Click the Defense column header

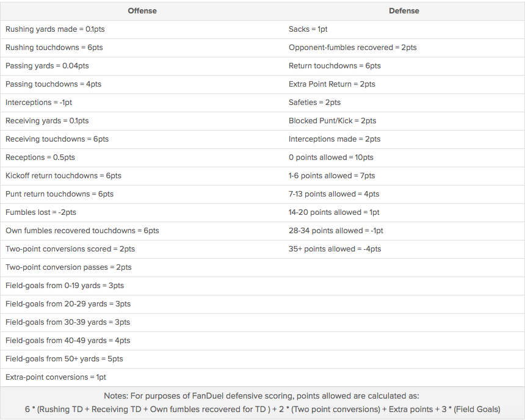(404, 11)
